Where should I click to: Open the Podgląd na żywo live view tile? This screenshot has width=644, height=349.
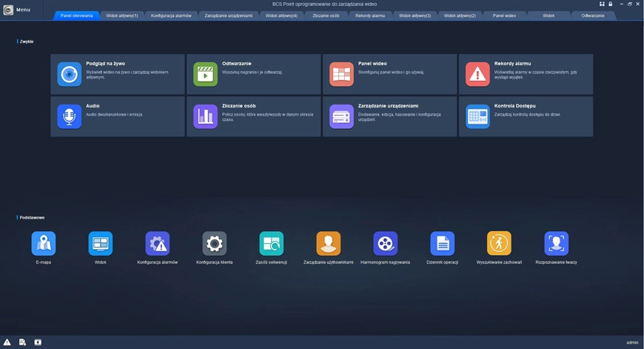click(x=118, y=74)
